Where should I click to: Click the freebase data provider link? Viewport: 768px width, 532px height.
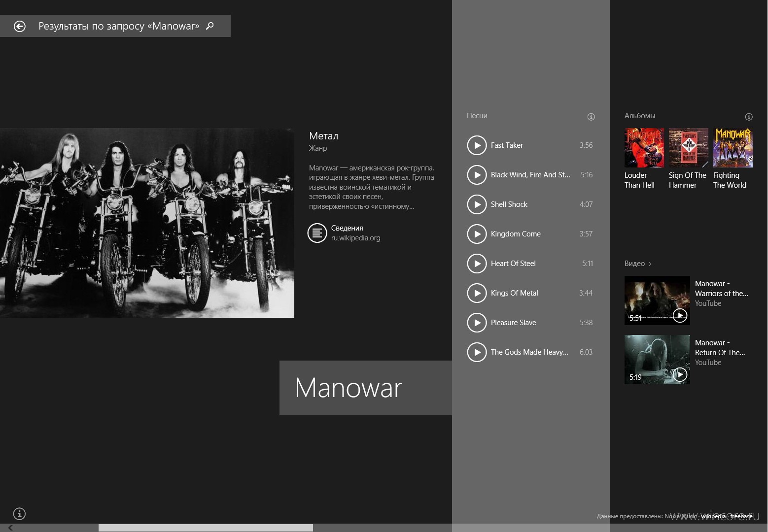coord(741,516)
